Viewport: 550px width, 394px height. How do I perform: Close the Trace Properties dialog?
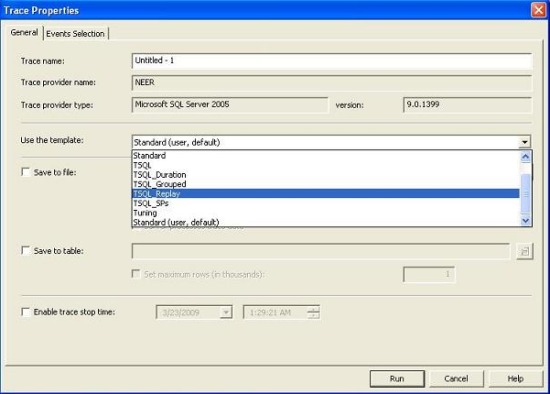pos(538,10)
